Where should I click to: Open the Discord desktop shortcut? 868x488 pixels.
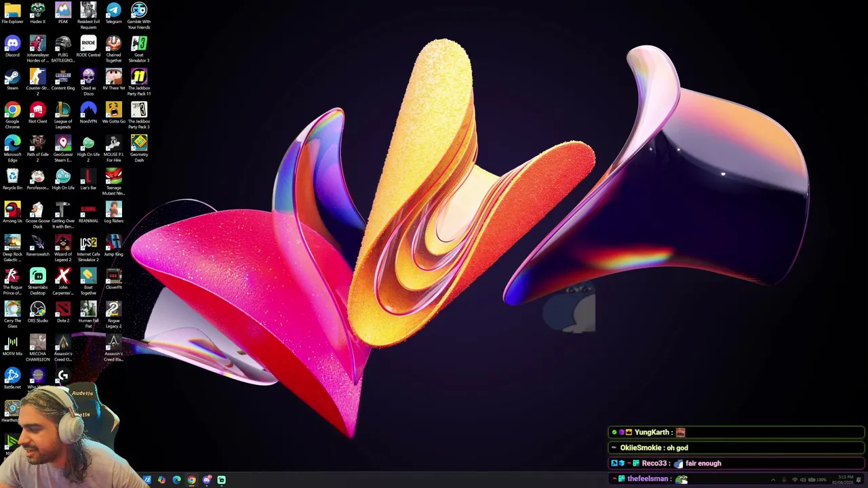12,47
